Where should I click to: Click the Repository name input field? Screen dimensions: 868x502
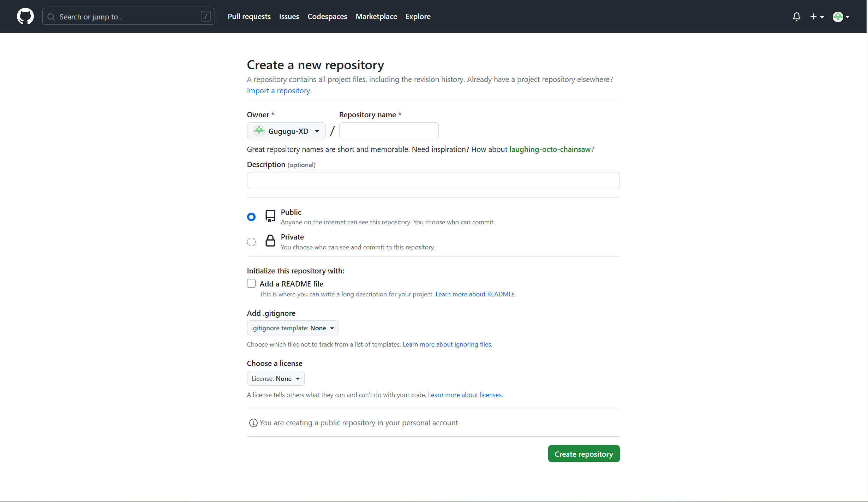389,131
